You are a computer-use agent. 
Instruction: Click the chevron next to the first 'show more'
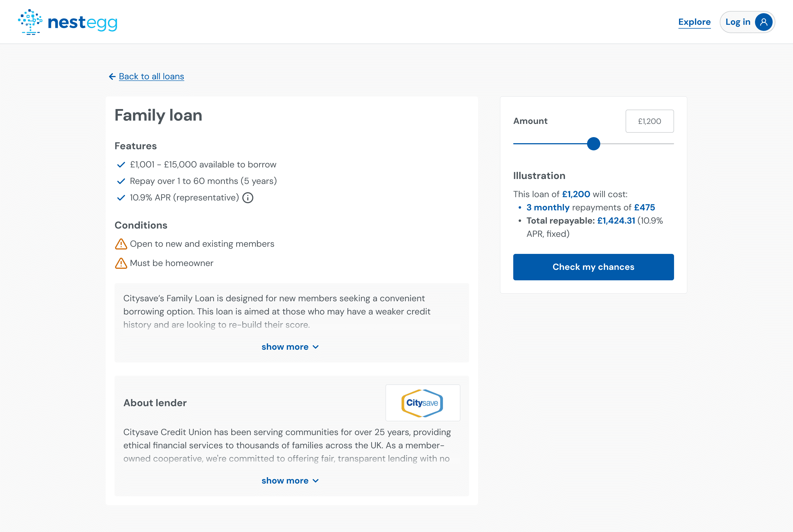point(316,347)
